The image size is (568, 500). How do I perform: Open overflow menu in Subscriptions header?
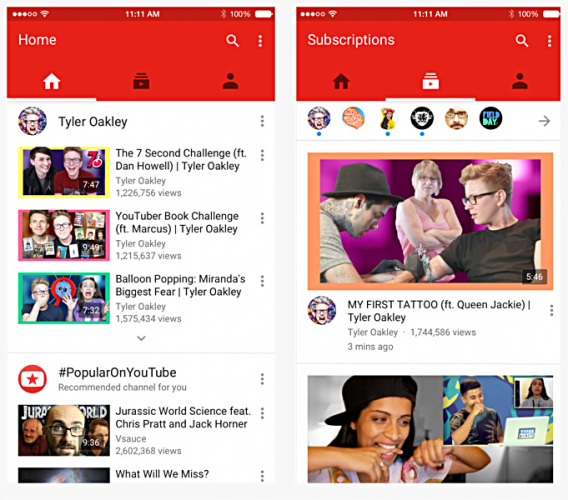[550, 41]
